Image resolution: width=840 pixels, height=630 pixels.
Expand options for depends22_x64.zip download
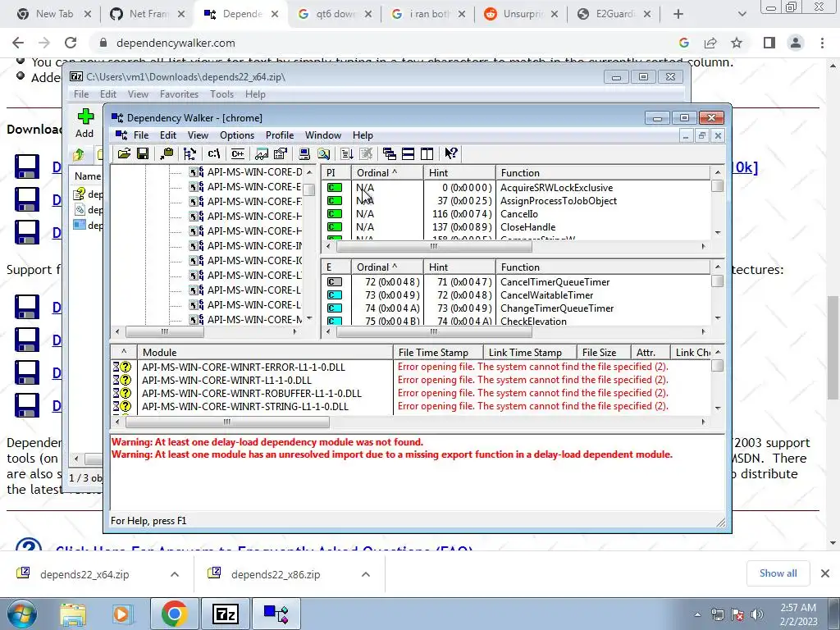(175, 574)
